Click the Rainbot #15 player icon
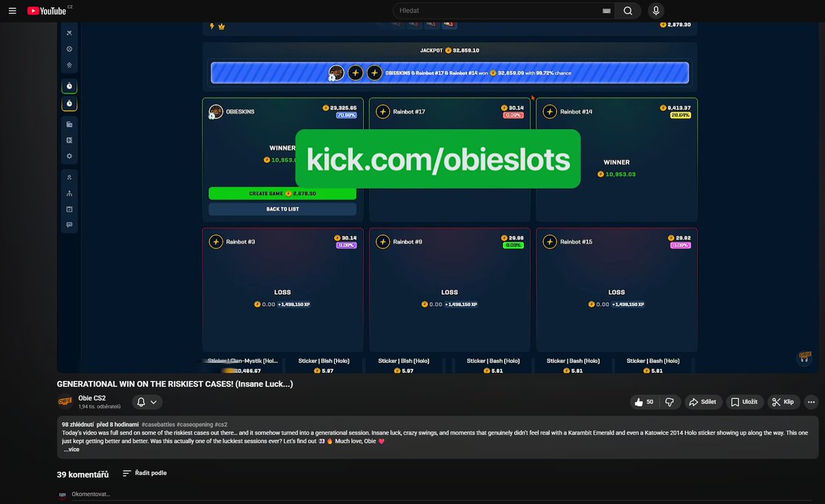825x504 pixels. (550, 242)
